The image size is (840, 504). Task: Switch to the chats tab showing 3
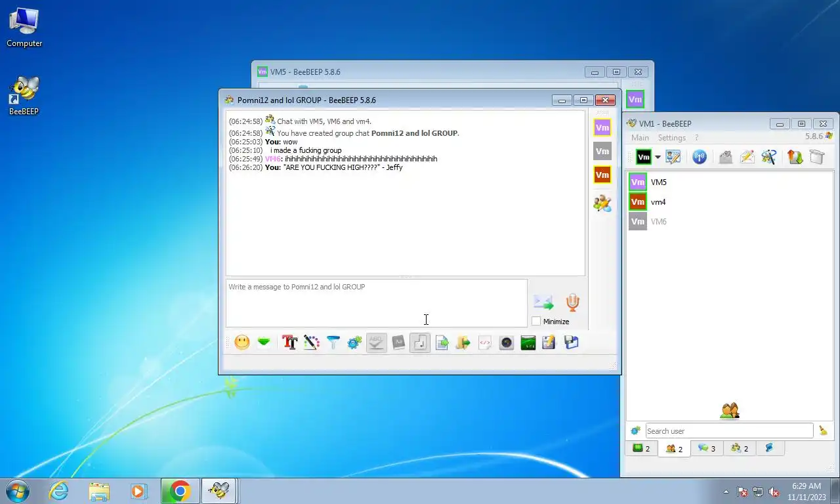[x=707, y=448]
